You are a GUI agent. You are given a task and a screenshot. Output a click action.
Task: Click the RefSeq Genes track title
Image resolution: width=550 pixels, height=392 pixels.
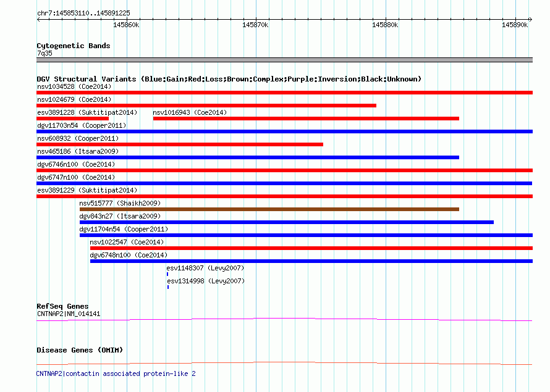(62, 306)
